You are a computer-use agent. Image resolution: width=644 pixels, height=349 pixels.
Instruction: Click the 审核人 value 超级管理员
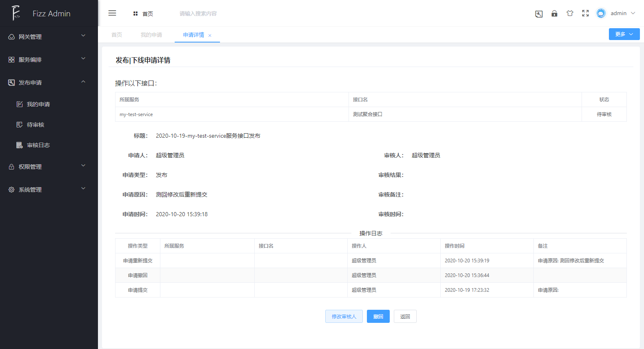pyautogui.click(x=426, y=155)
